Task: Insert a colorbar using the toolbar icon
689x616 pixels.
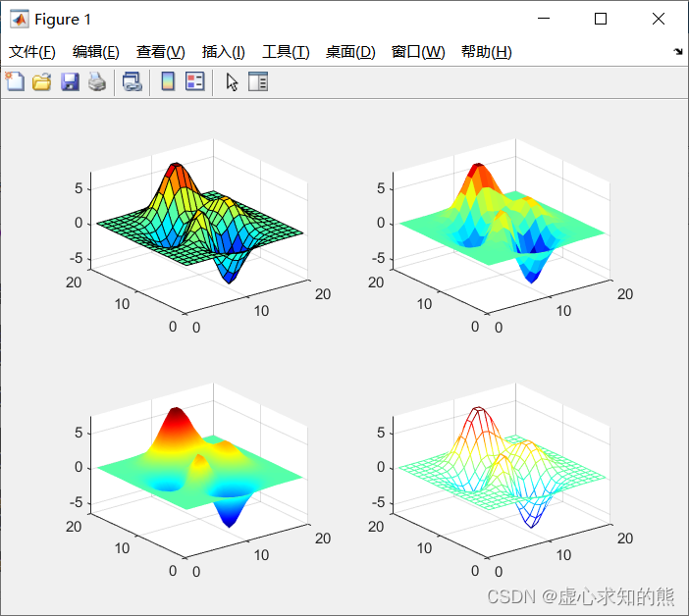Action: [x=168, y=81]
